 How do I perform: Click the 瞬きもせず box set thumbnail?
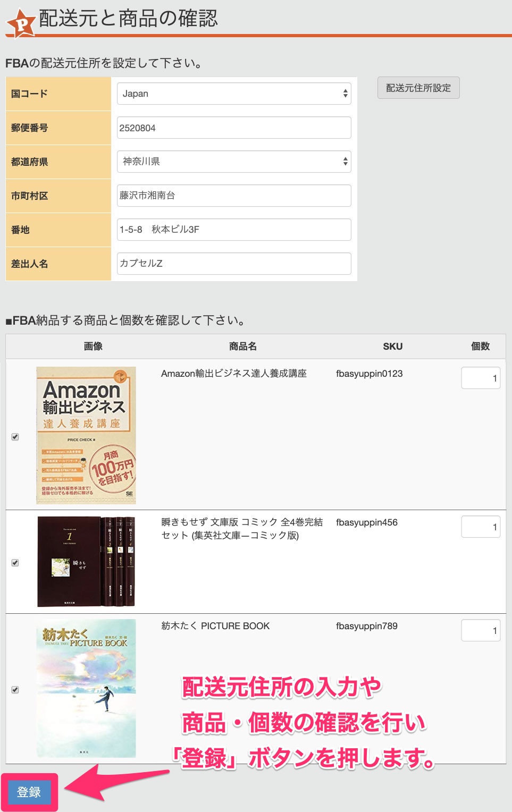coord(86,562)
